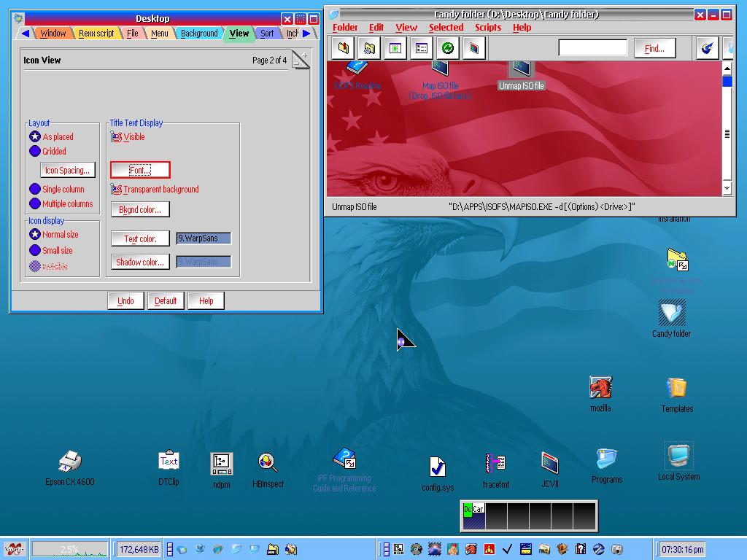Screen dimensions: 747x560
Task: Select the Local System desktop icon
Action: [678, 456]
